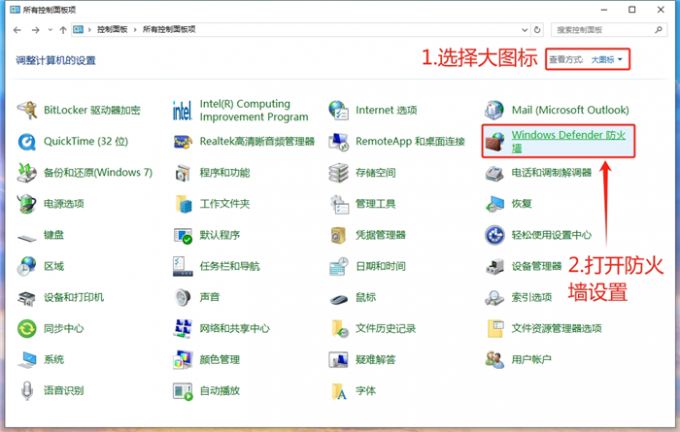680x432 pixels.
Task: Open the 工作文件夹 icon
Action: point(182,204)
